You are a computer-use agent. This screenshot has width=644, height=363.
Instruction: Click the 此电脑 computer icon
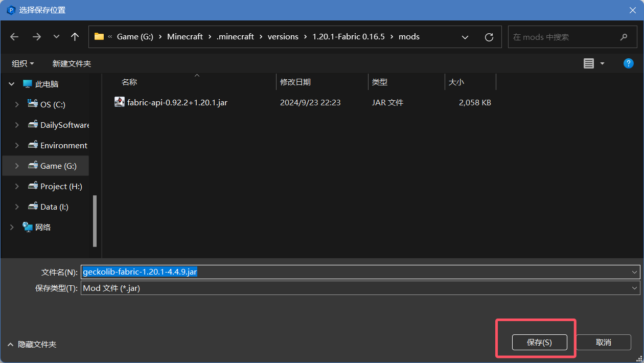[x=28, y=83]
